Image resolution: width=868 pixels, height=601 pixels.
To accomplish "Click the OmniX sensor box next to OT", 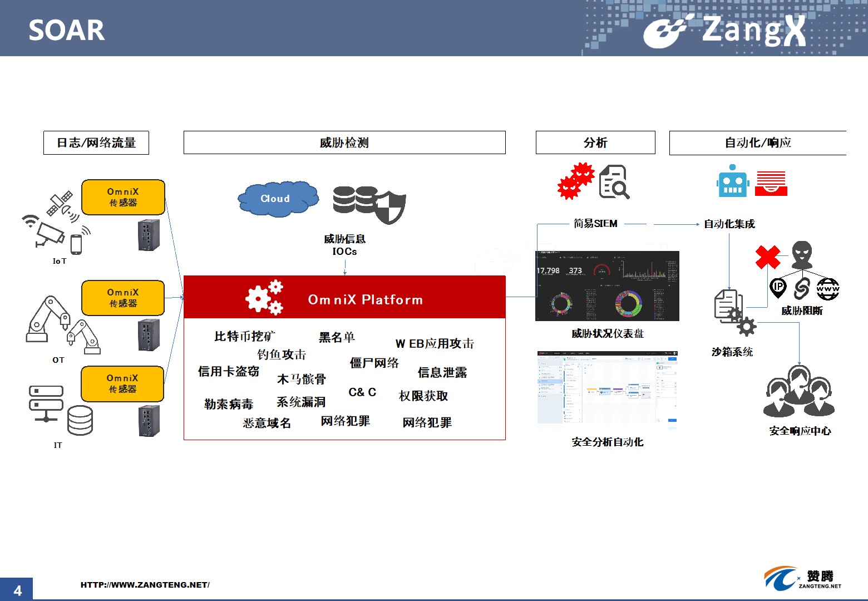I will [x=123, y=298].
